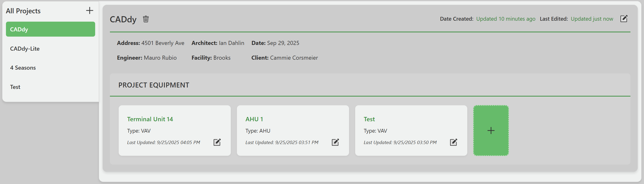Add a new project with the plus icon
This screenshot has height=184, width=644.
pyautogui.click(x=89, y=10)
